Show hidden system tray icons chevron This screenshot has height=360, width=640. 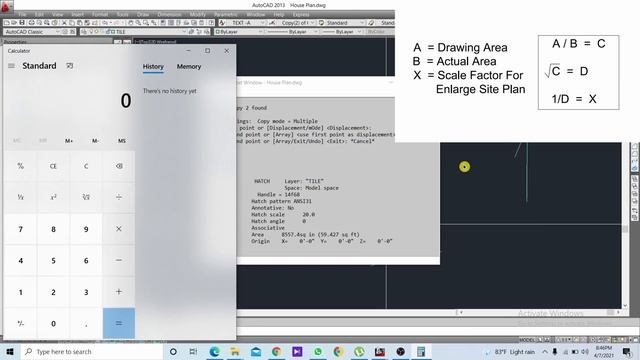pos(545,351)
